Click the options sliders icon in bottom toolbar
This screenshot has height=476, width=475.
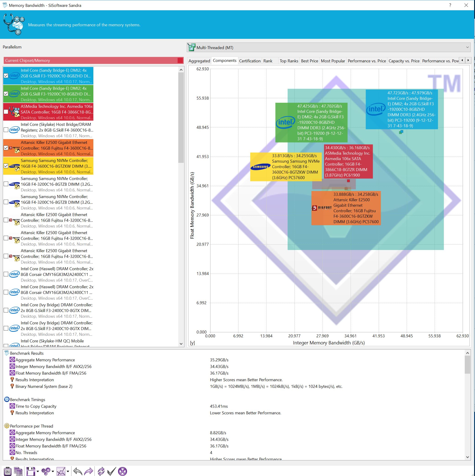coord(7,471)
